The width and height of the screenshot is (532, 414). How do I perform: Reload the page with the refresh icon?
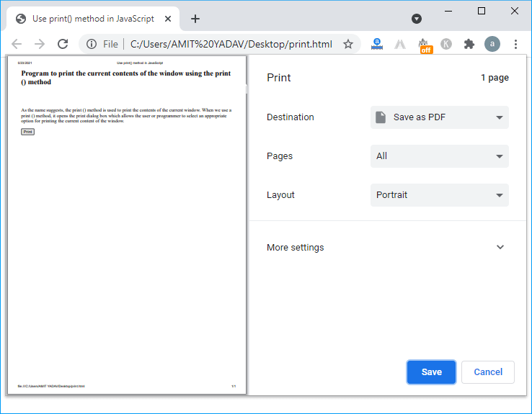(x=63, y=44)
